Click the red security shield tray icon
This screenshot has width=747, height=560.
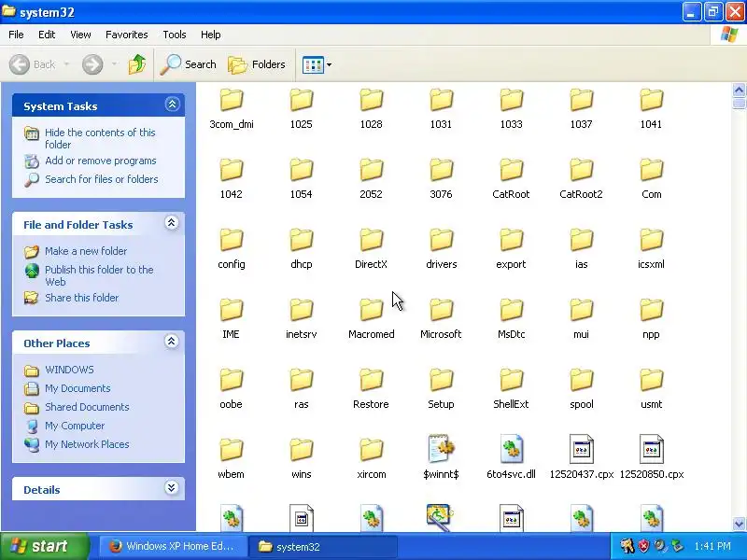(643, 546)
